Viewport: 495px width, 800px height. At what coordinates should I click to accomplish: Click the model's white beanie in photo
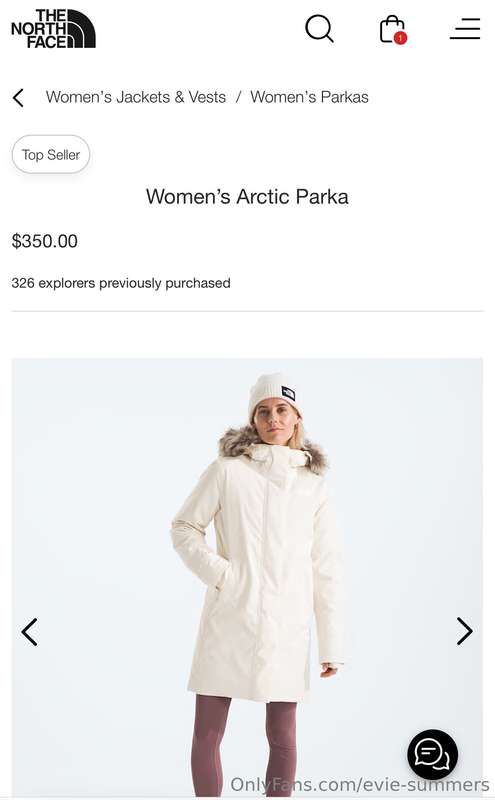click(x=273, y=395)
